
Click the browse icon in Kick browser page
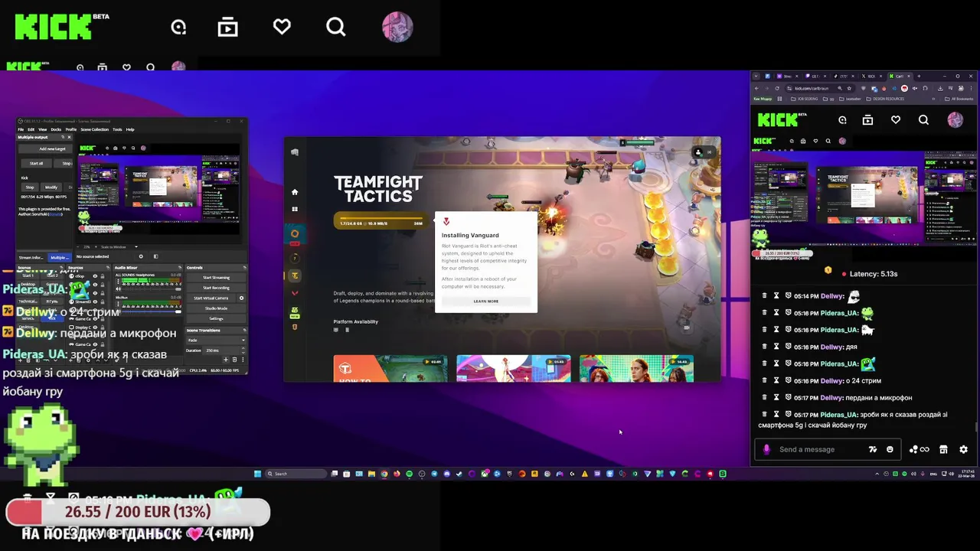[x=867, y=120]
